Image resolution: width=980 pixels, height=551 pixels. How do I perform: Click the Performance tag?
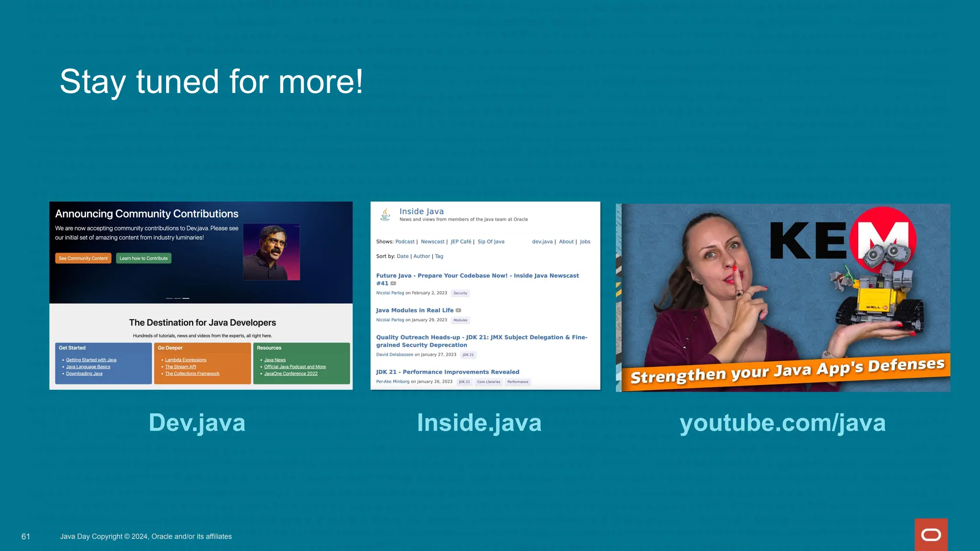click(x=518, y=382)
